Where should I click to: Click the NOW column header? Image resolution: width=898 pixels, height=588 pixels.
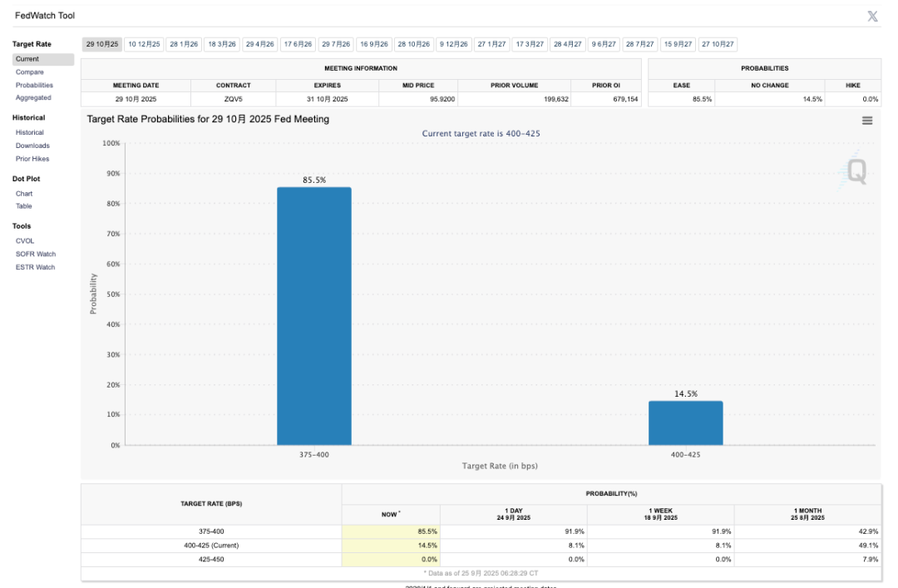[391, 515]
